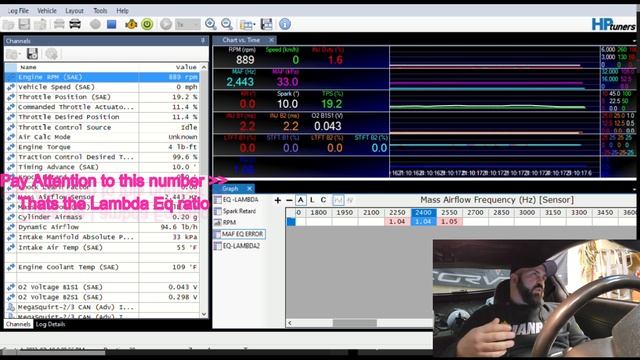Select the EQ -LAMBDA graph
The width and height of the screenshot is (640, 360).
coord(236,200)
